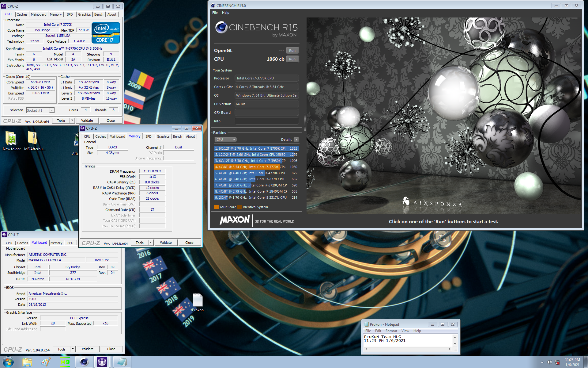The height and width of the screenshot is (368, 588).
Task: Switch to CPU-Z via its taskbar chip icon
Action: click(x=102, y=362)
